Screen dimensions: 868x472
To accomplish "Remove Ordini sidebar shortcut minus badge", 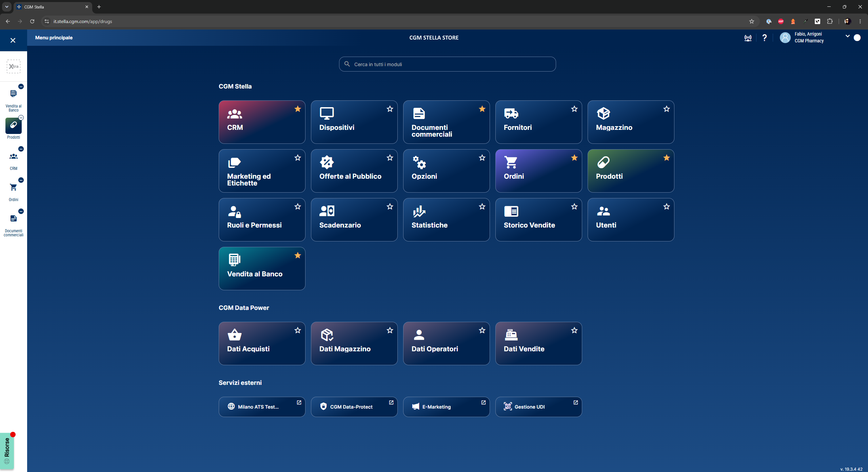I will (x=21, y=180).
